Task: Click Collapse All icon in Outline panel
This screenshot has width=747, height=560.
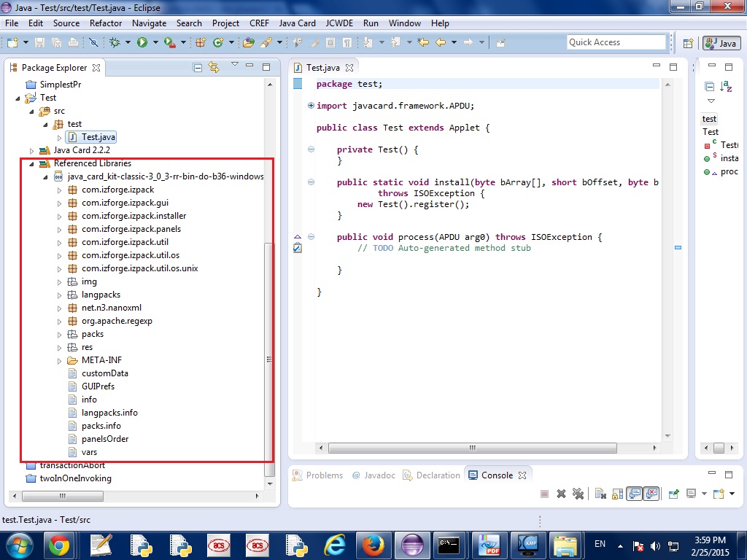Action: [x=709, y=86]
